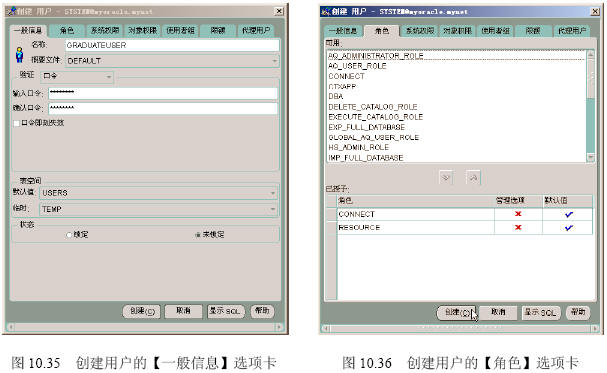Select the 锁定 radio button
This screenshot has height=373, width=607.
pos(69,235)
